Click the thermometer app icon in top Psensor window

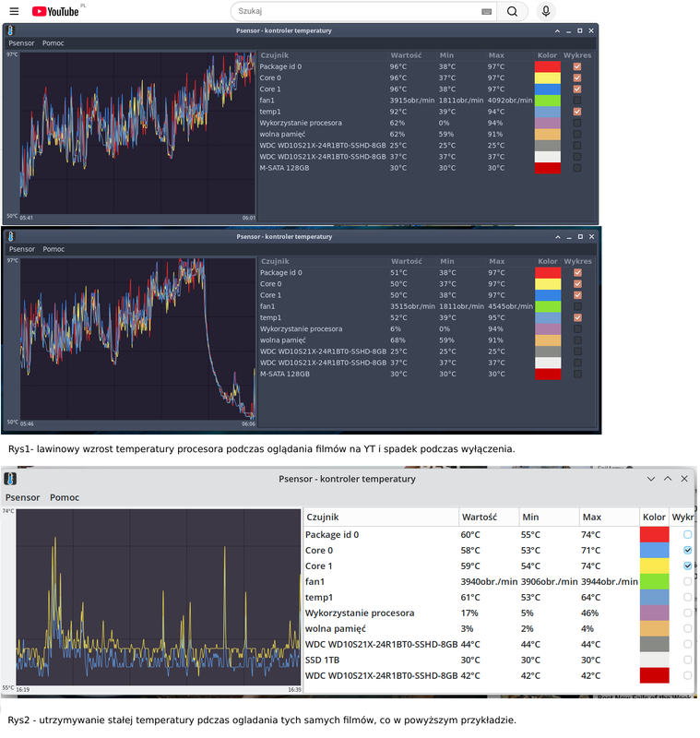11,30
